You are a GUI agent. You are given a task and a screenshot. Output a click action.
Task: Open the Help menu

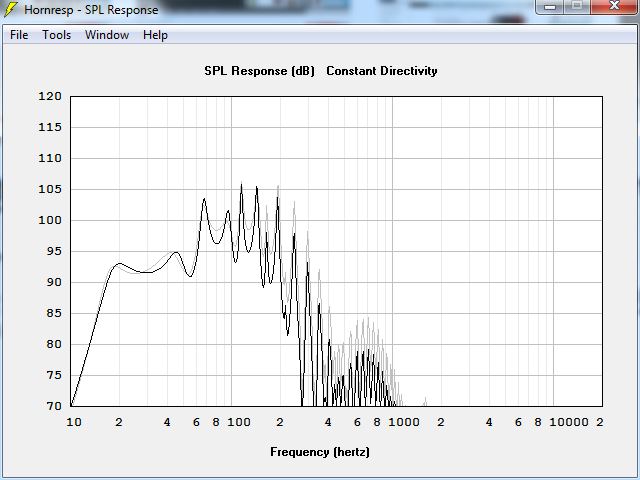155,35
